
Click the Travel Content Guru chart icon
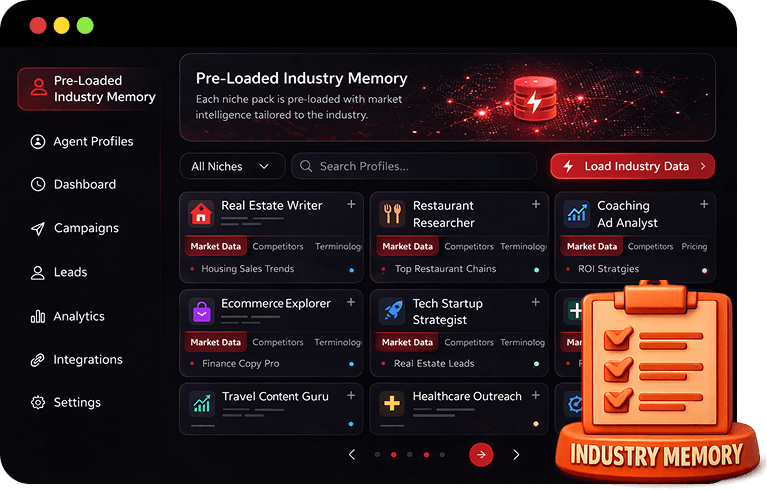point(201,404)
